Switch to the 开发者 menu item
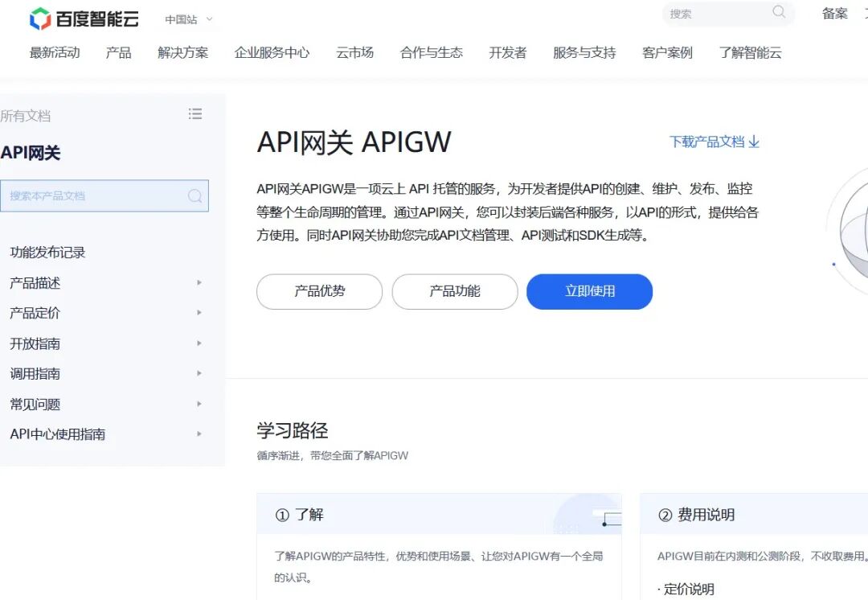Image resolution: width=868 pixels, height=600 pixels. pos(506,52)
